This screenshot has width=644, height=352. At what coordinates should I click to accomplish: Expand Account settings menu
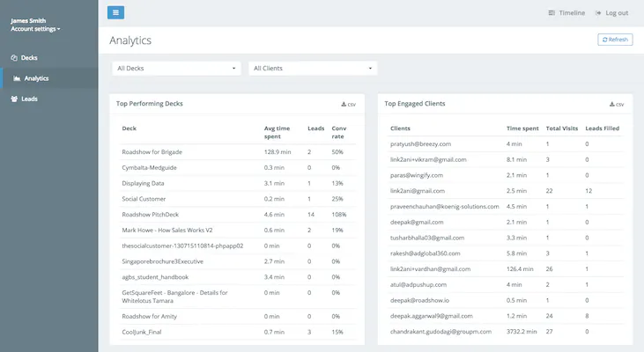[x=35, y=29]
